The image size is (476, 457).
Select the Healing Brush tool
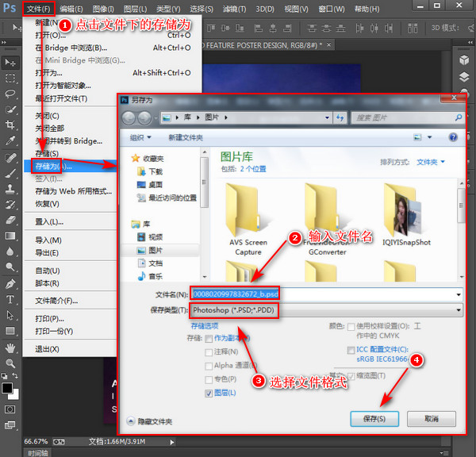click(10, 158)
